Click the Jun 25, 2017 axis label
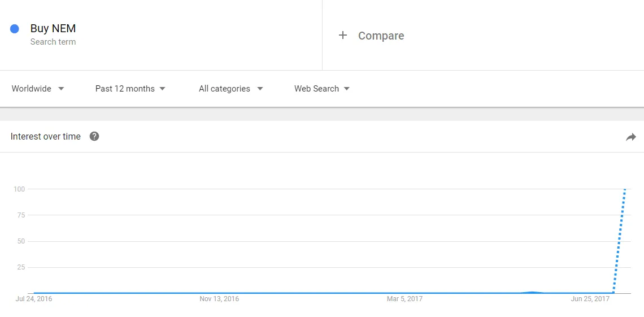This screenshot has width=644, height=317. (590, 299)
